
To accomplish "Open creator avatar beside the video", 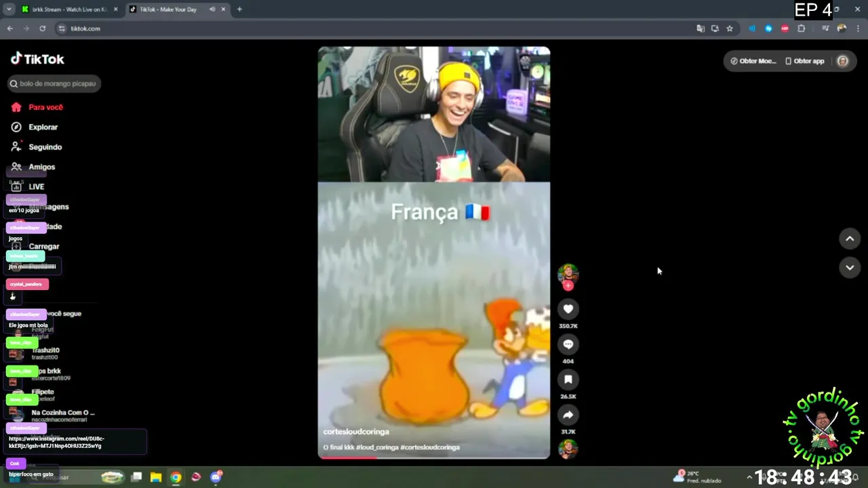I will 568,273.
